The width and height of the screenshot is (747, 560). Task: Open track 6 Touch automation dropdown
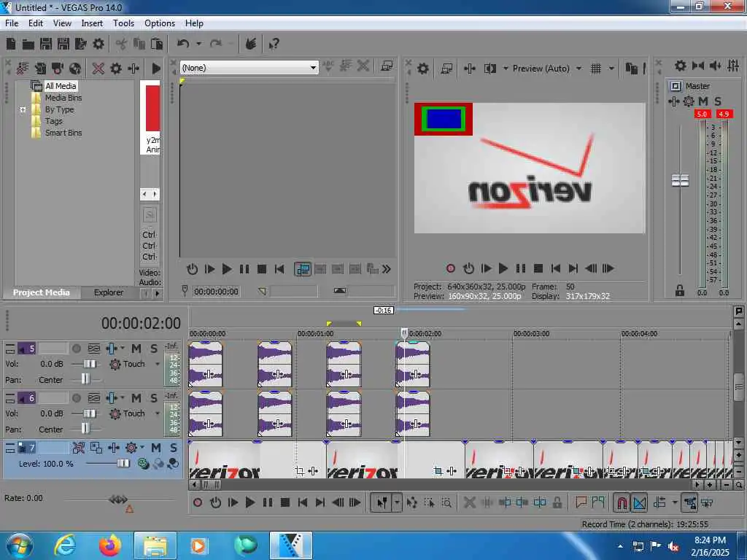(158, 414)
